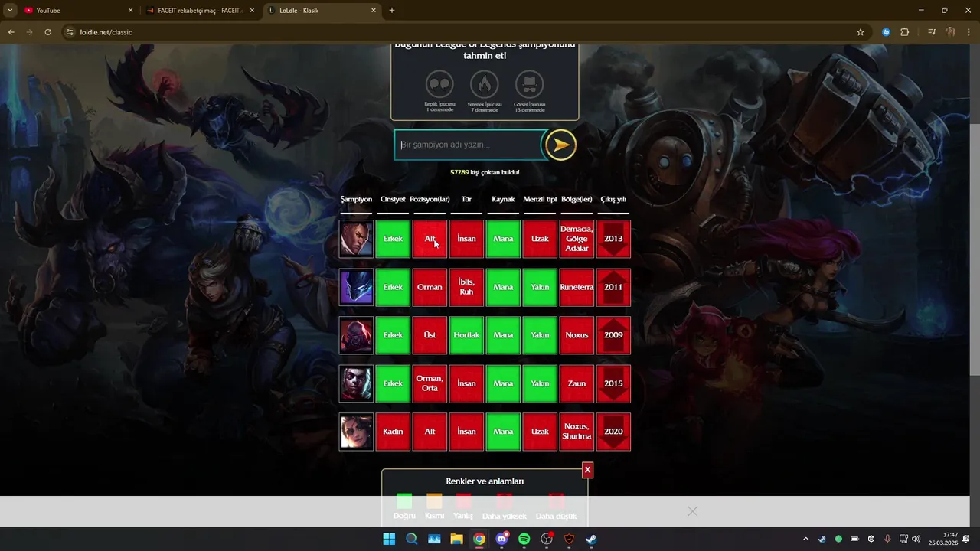Click the 'Menzil tipi' column header
The image size is (980, 551).
click(540, 200)
